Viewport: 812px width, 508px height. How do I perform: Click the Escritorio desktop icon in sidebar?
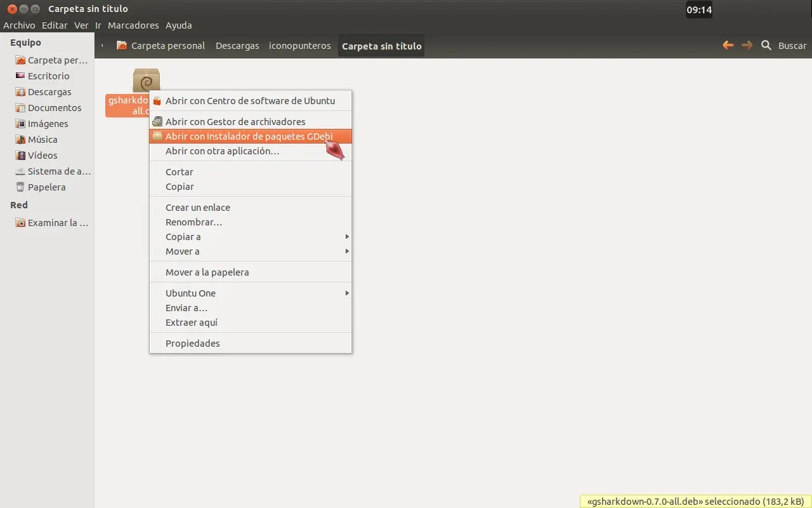pyautogui.click(x=20, y=76)
